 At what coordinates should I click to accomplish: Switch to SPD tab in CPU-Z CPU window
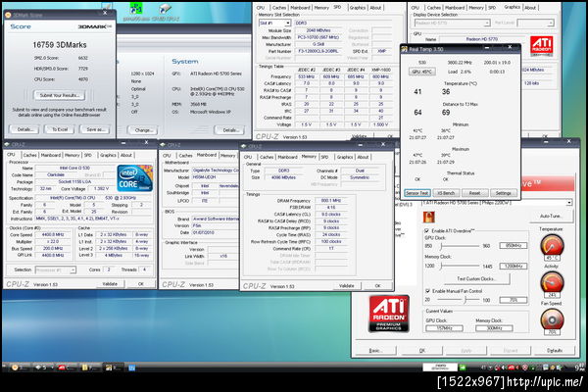coord(88,155)
